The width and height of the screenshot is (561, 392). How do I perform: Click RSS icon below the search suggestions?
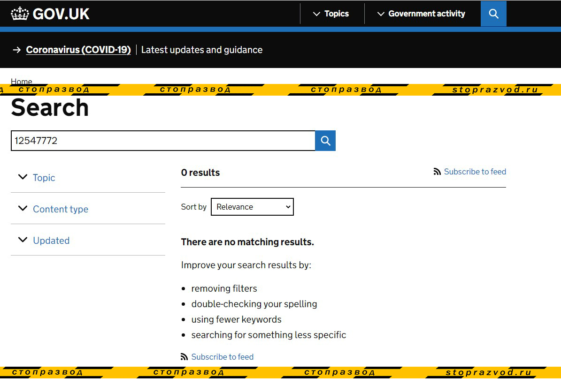(184, 357)
